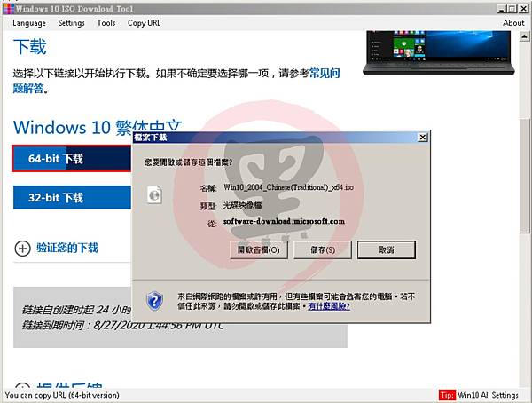Click the circled plus icon beside 验证您的下载
The height and width of the screenshot is (403, 532).
[22, 248]
